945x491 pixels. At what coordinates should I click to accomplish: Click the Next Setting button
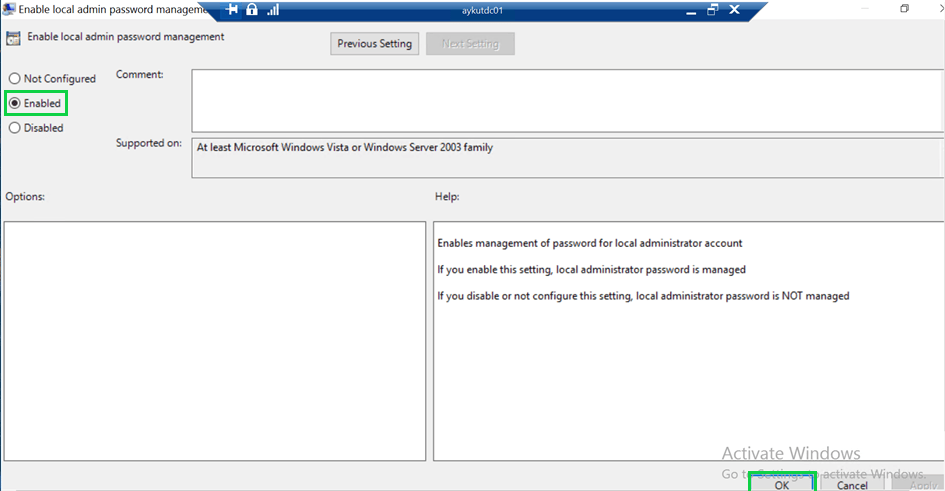469,44
